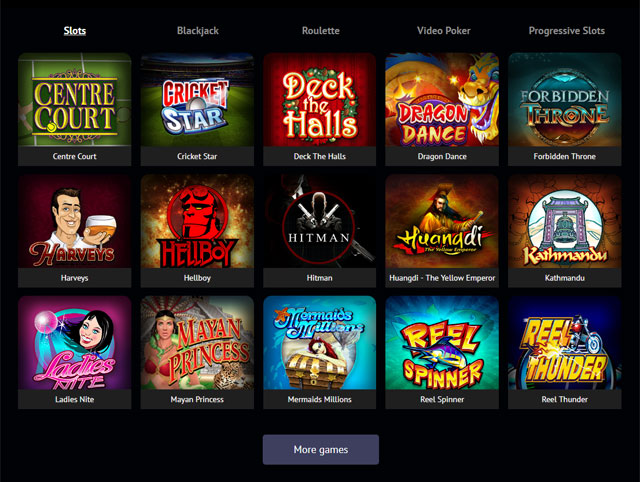This screenshot has width=640, height=482.
Task: Launch the Cricket Star game tile
Action: coord(197,100)
